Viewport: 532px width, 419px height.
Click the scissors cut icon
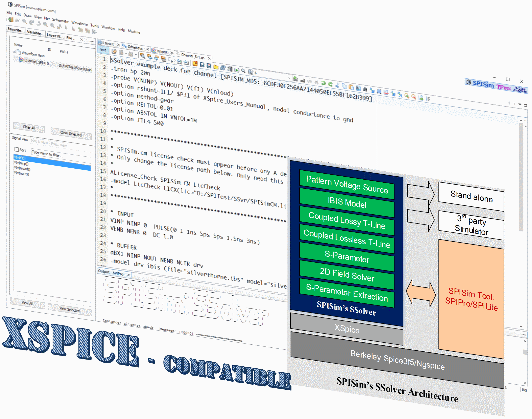(337, 85)
